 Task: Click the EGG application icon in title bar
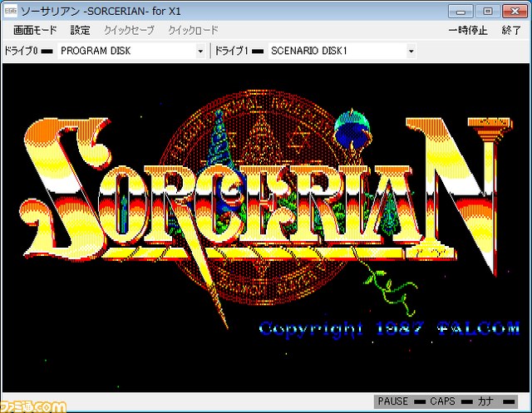(x=10, y=11)
